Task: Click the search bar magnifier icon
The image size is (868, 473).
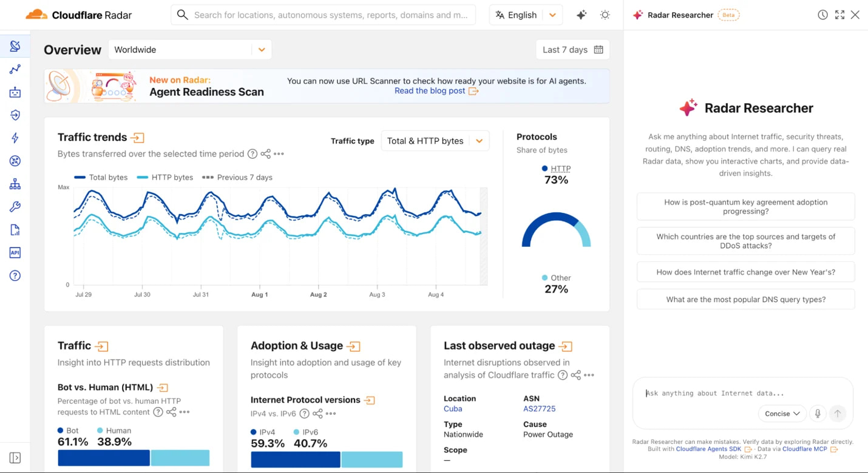Action: pos(182,15)
